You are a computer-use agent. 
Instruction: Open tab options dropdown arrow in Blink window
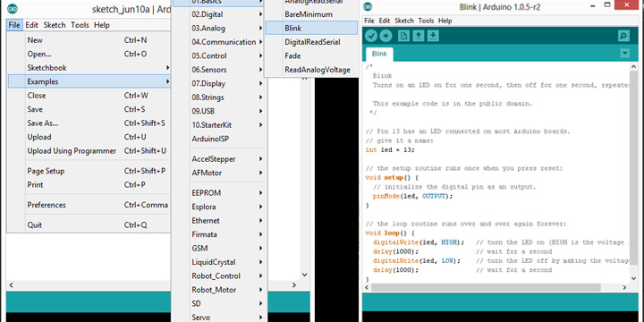point(624,53)
